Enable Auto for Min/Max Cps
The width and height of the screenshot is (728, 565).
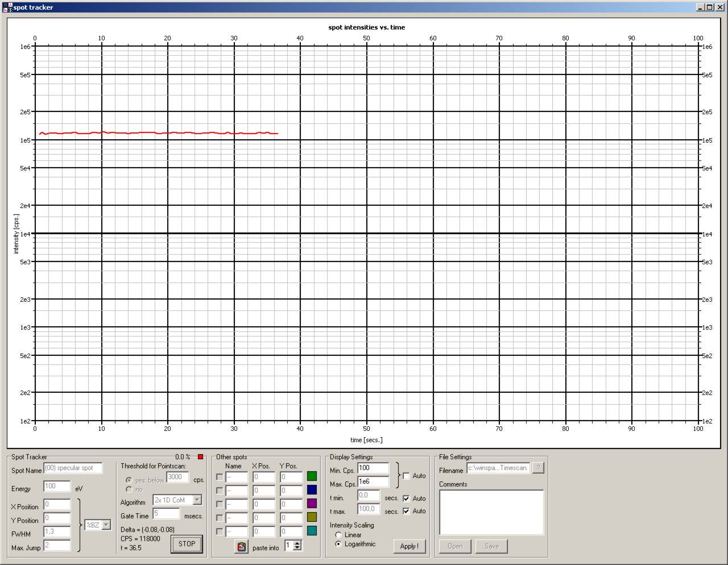coord(406,476)
